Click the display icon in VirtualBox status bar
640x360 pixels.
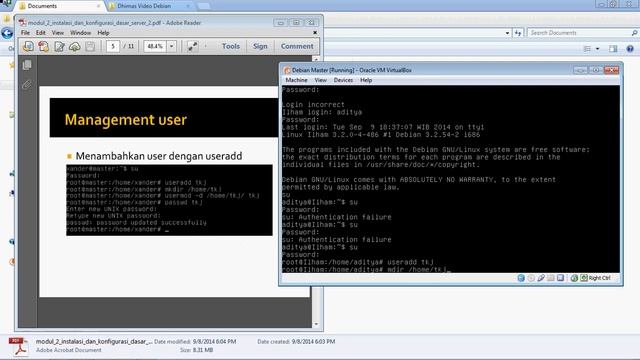click(560, 278)
